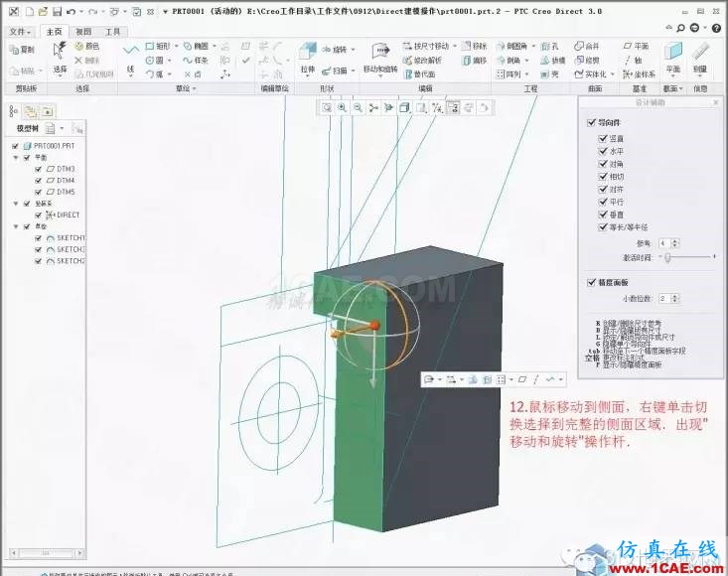
Task: Click the 测量 (Measure) tool
Action: (x=699, y=60)
